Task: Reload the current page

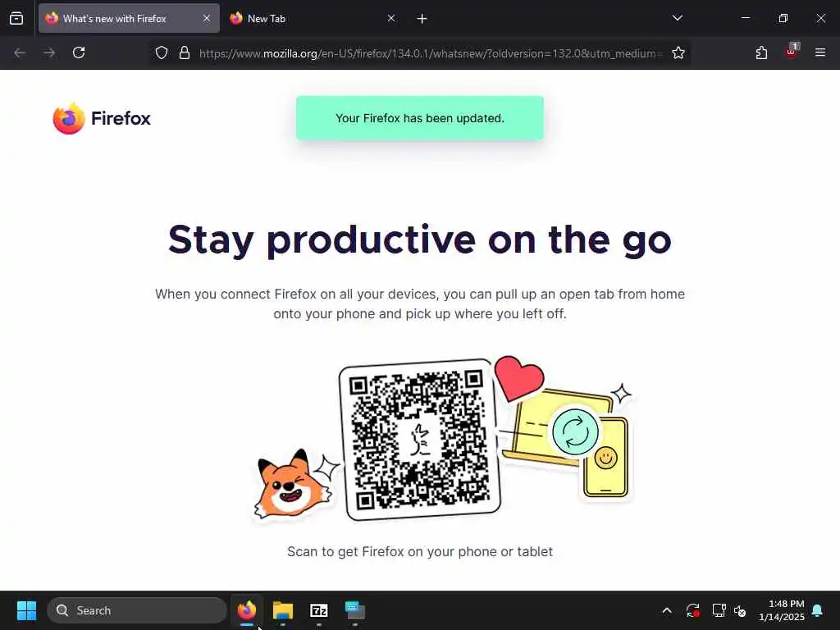Action: tap(79, 52)
